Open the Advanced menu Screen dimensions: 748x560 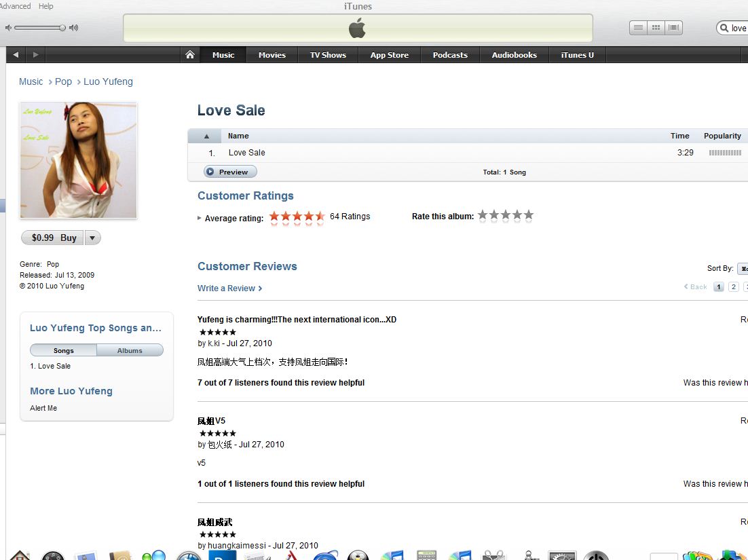(x=15, y=6)
